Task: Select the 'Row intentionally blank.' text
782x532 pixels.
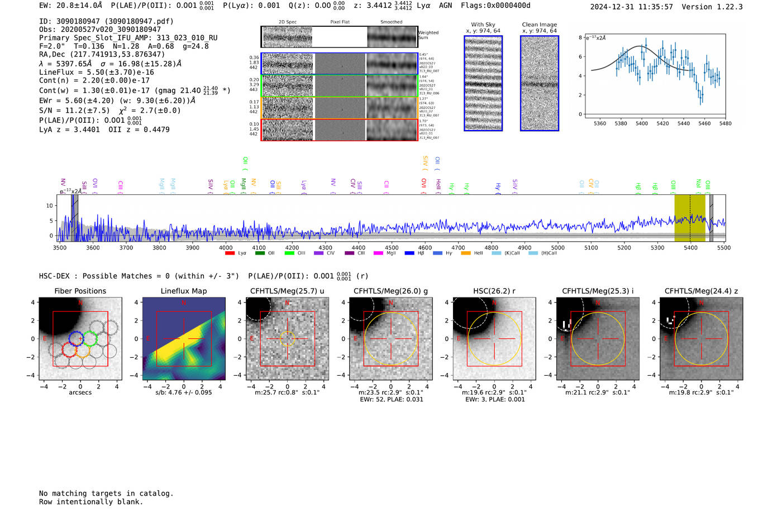Action: (x=91, y=502)
